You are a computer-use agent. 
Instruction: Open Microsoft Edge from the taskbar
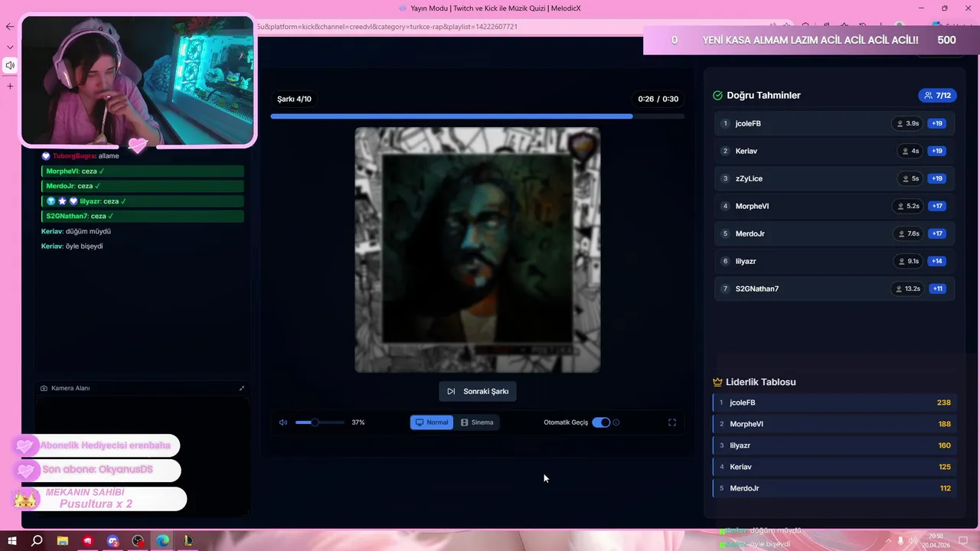[163, 541]
